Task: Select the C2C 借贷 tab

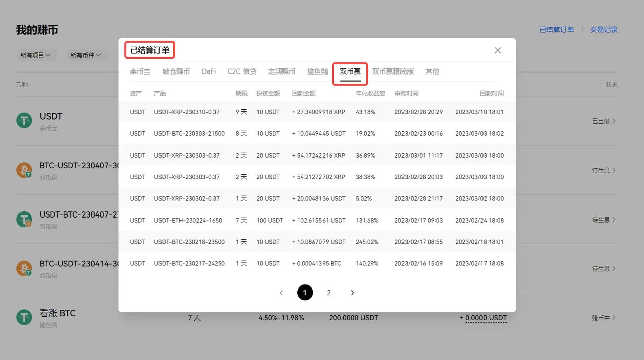Action: (242, 71)
